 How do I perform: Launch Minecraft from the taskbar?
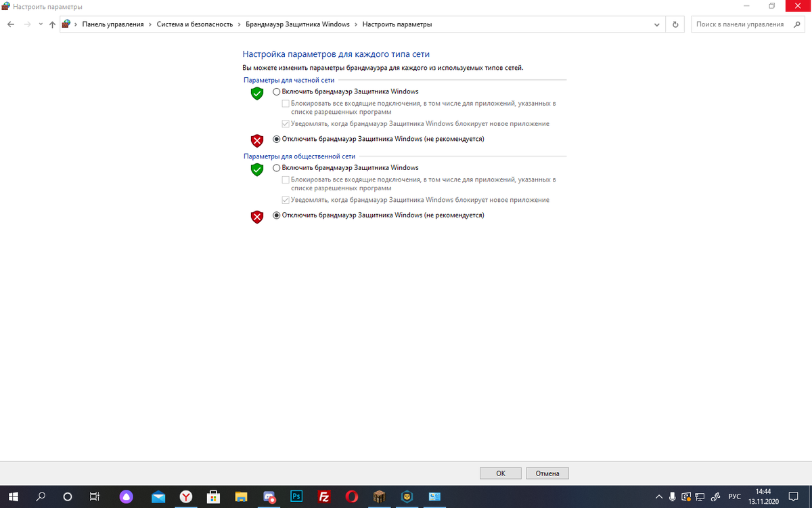point(380,496)
